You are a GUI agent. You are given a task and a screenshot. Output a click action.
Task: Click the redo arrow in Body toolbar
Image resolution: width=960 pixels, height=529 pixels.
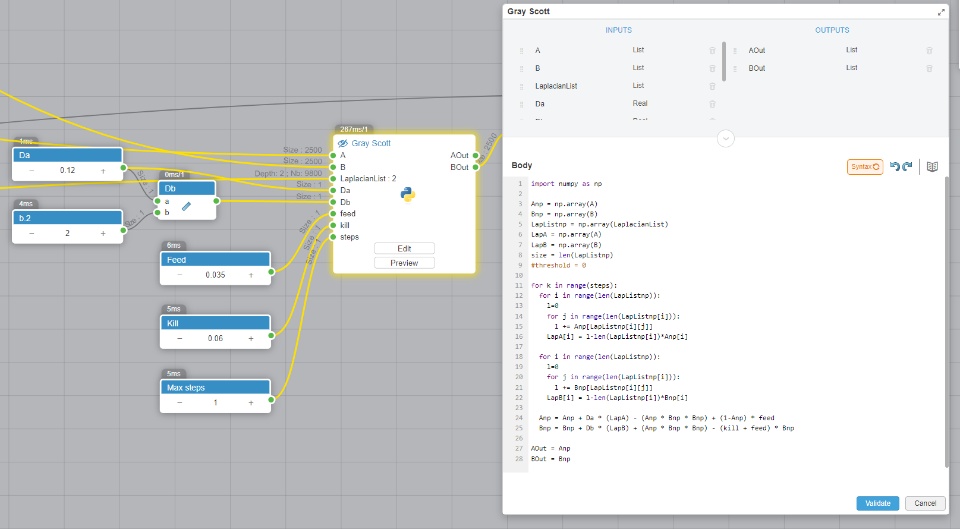pos(907,167)
